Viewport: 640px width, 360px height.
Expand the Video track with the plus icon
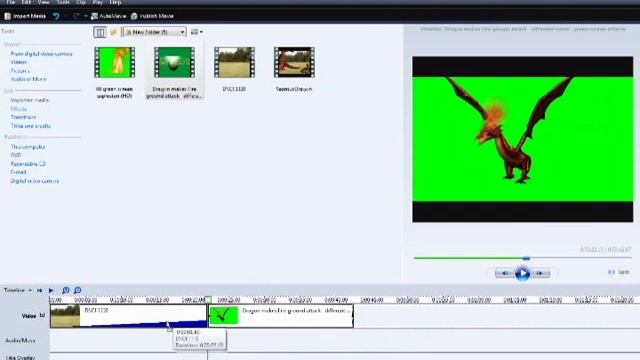tap(42, 316)
